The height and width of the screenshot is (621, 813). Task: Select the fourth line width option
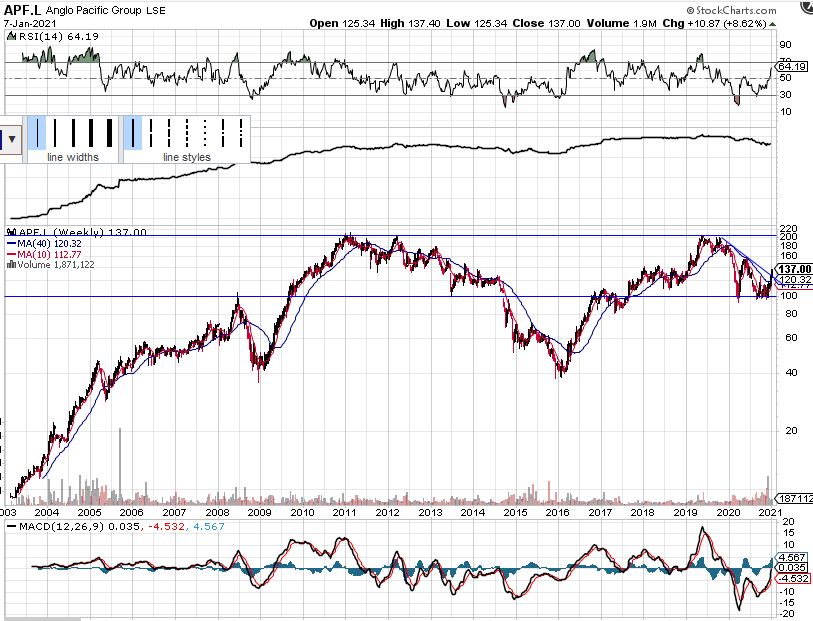(91, 133)
